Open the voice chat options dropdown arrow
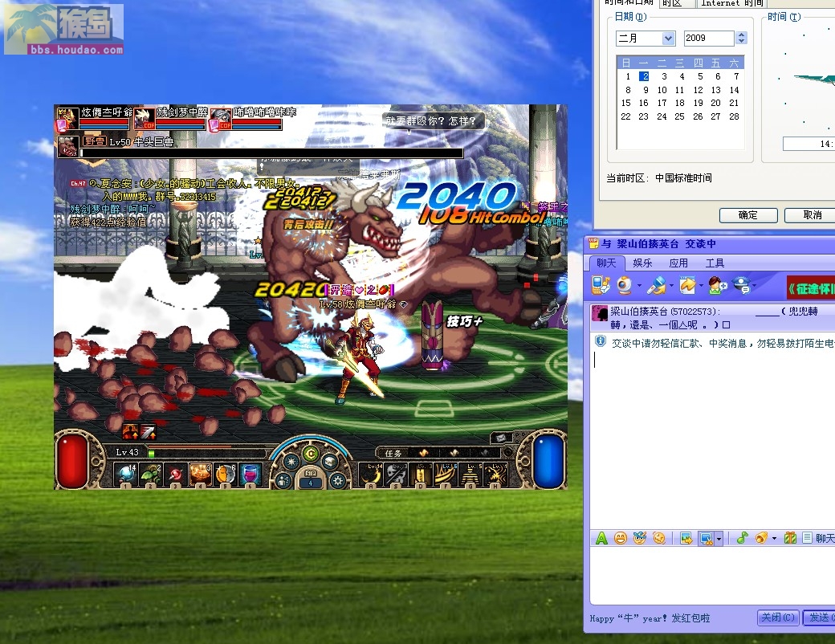The width and height of the screenshot is (835, 644). (x=671, y=286)
